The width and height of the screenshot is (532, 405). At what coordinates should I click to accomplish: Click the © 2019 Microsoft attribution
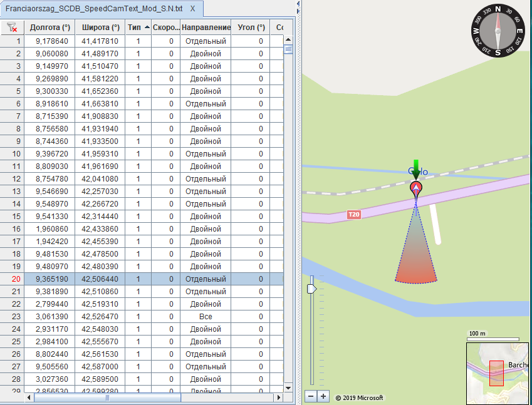(359, 398)
